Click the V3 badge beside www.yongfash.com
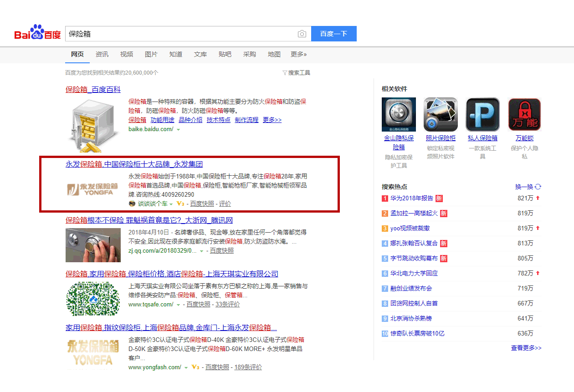Screen dimensions: 574x392 click(195, 367)
